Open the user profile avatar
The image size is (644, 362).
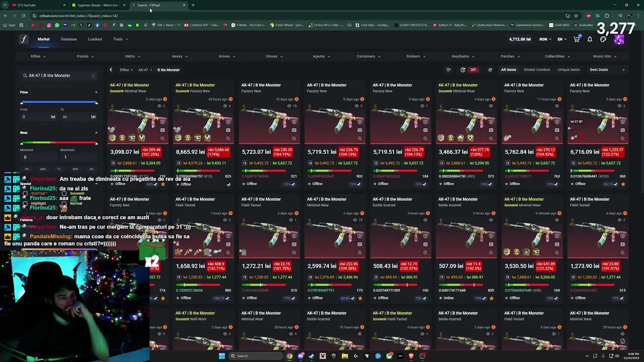(619, 39)
